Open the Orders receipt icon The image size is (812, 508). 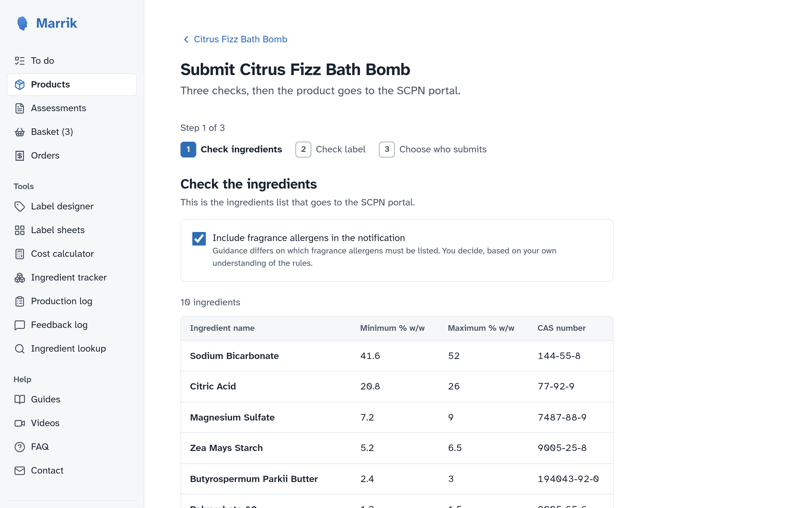20,156
